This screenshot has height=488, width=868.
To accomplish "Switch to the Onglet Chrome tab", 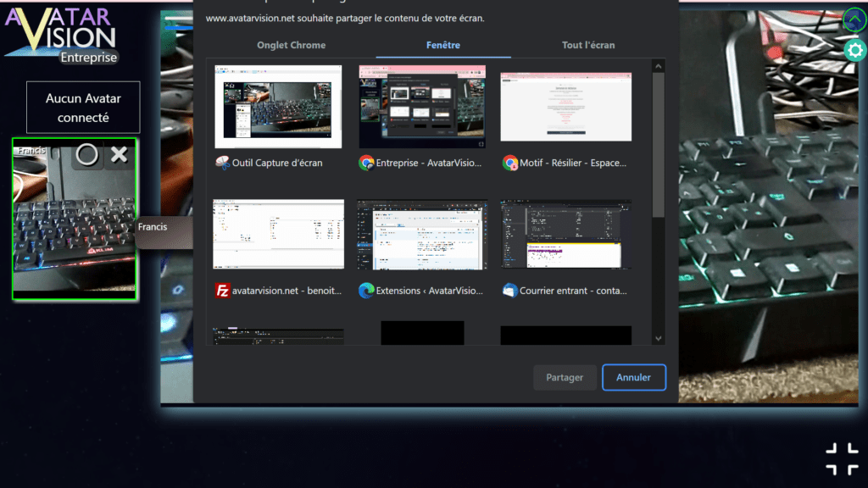I will pos(291,45).
